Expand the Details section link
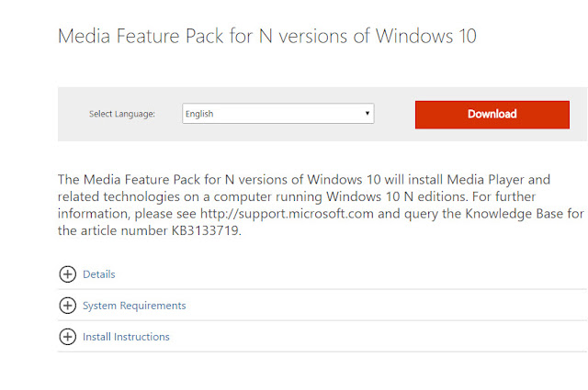This screenshot has width=588, height=390. 99,274
